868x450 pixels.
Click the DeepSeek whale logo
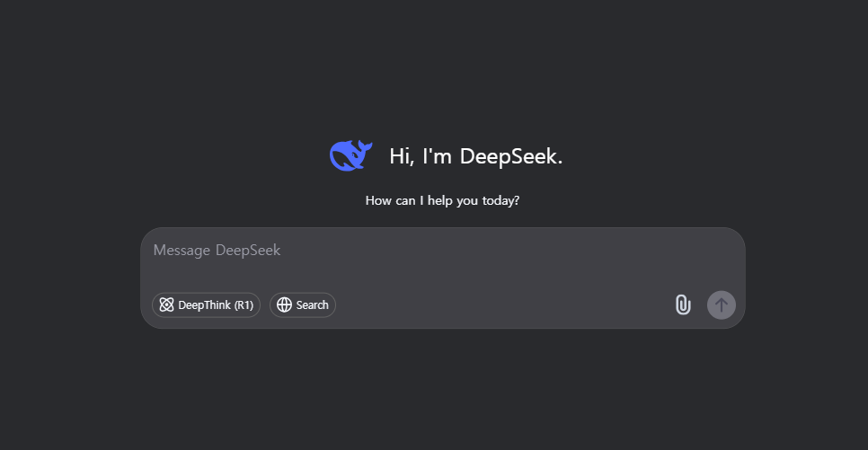coord(351,155)
